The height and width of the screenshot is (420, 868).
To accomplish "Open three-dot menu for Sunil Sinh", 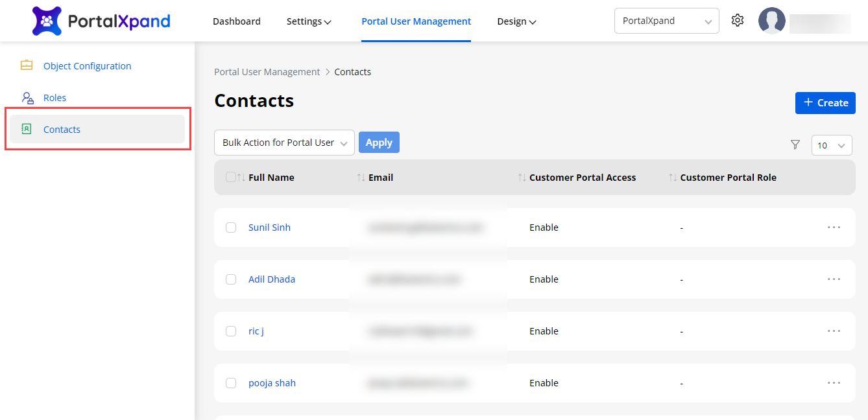I will [x=834, y=227].
